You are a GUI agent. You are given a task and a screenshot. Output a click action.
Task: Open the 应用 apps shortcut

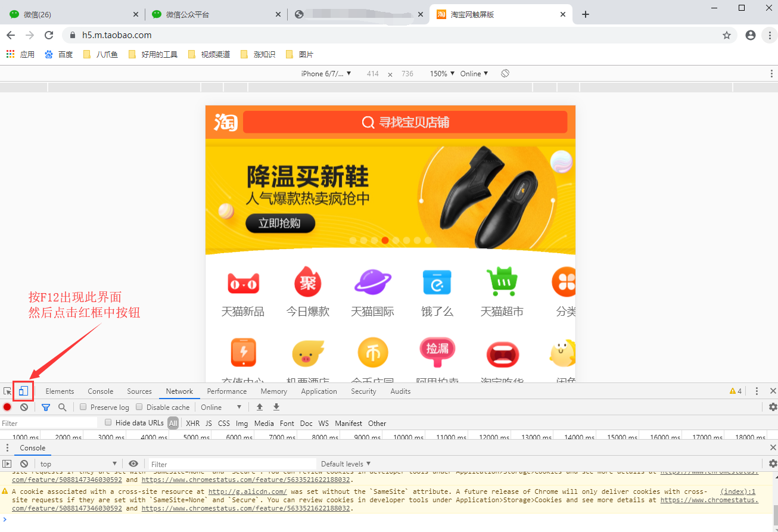(x=21, y=54)
